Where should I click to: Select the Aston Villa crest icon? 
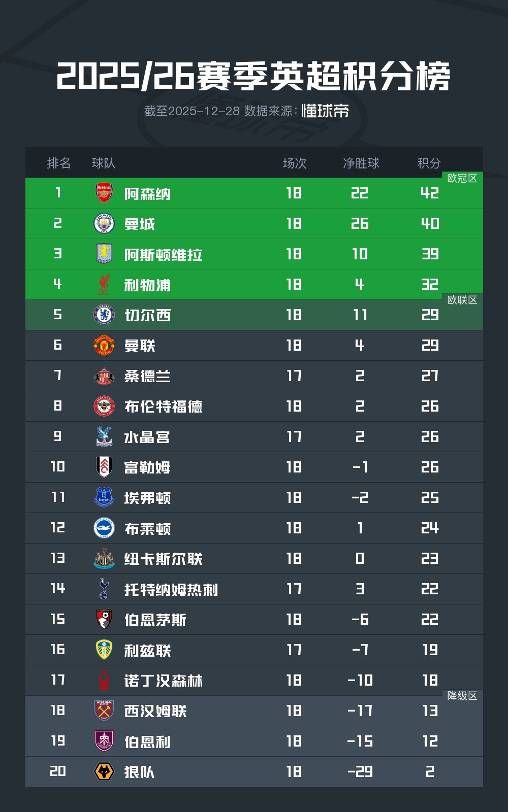pos(104,254)
